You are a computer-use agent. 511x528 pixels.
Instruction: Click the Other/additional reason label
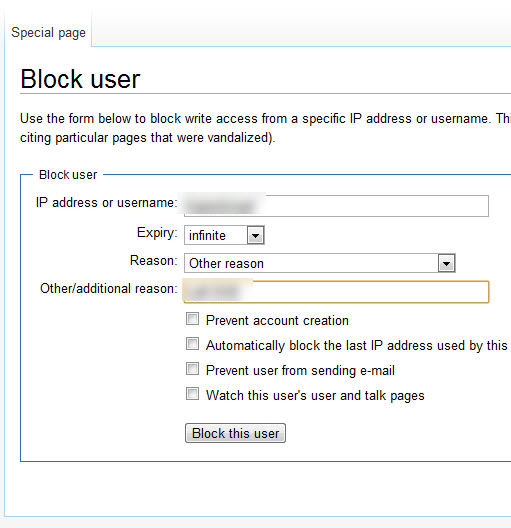tap(109, 289)
